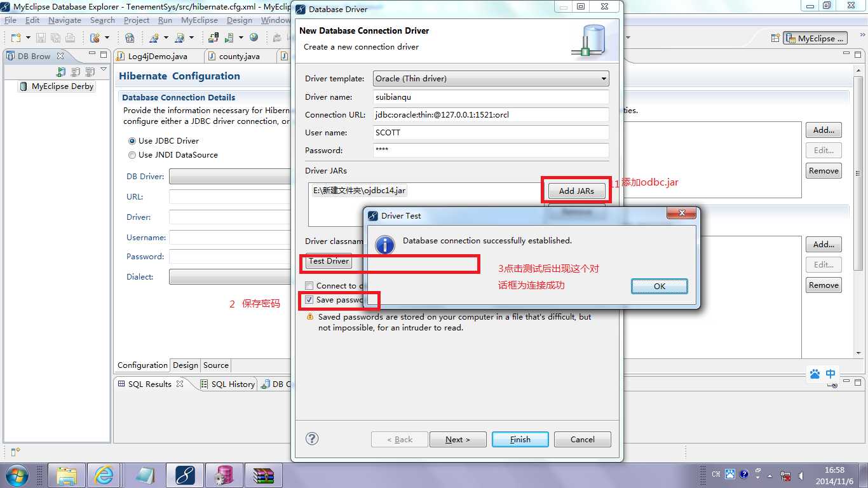The height and width of the screenshot is (488, 868).
Task: Select MyEclipse Derby in DB Browser
Action: pyautogui.click(x=57, y=86)
